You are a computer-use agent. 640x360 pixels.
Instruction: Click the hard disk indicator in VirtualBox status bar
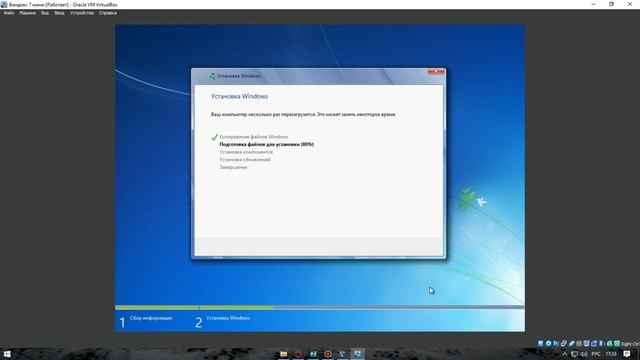540,344
